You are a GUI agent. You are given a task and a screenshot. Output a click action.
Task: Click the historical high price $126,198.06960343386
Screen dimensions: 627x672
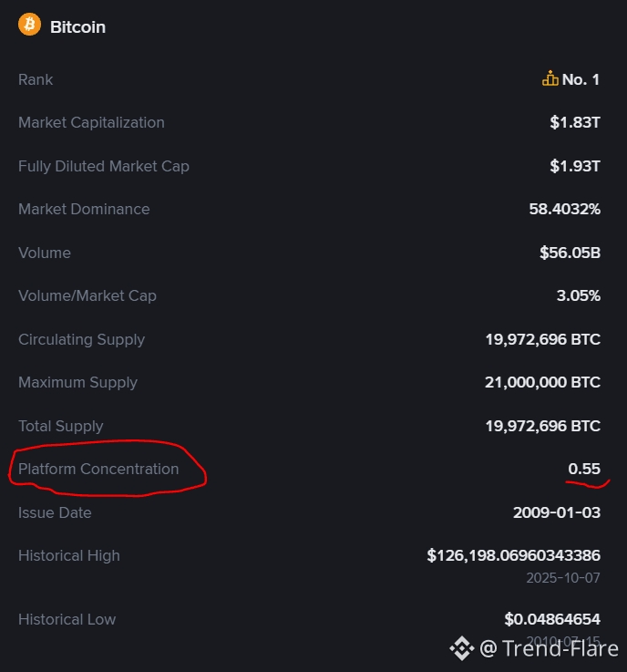point(513,555)
